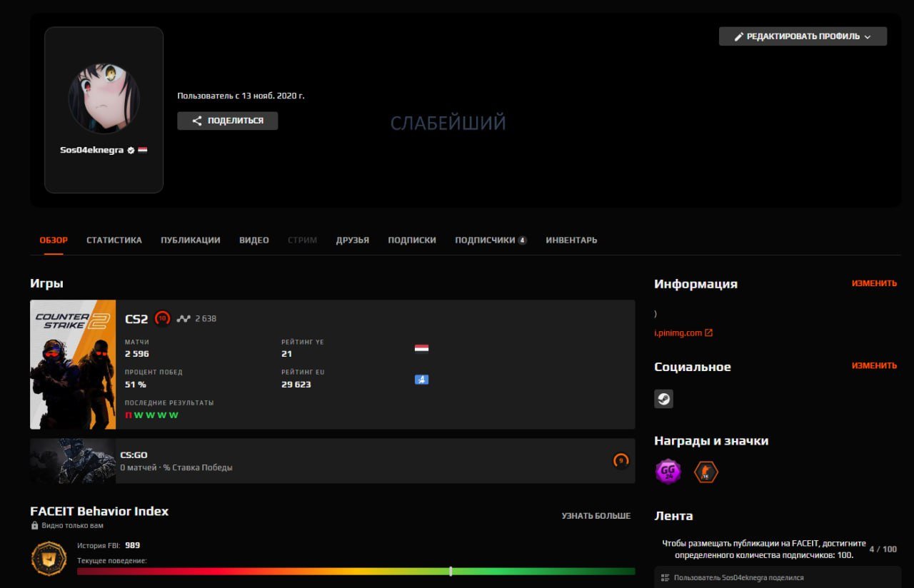Open the ДРУЗЬЯ tab
The image size is (914, 588).
point(352,240)
